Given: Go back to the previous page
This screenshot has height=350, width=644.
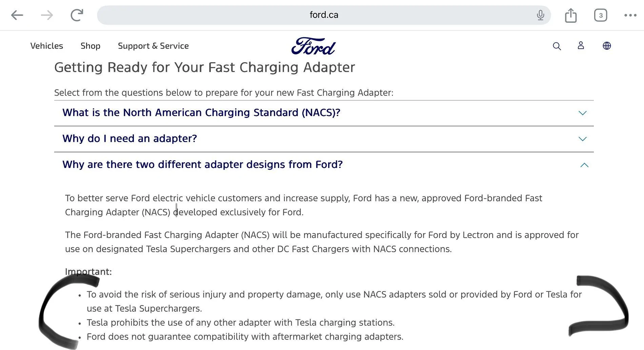Looking at the screenshot, I should pos(17,15).
